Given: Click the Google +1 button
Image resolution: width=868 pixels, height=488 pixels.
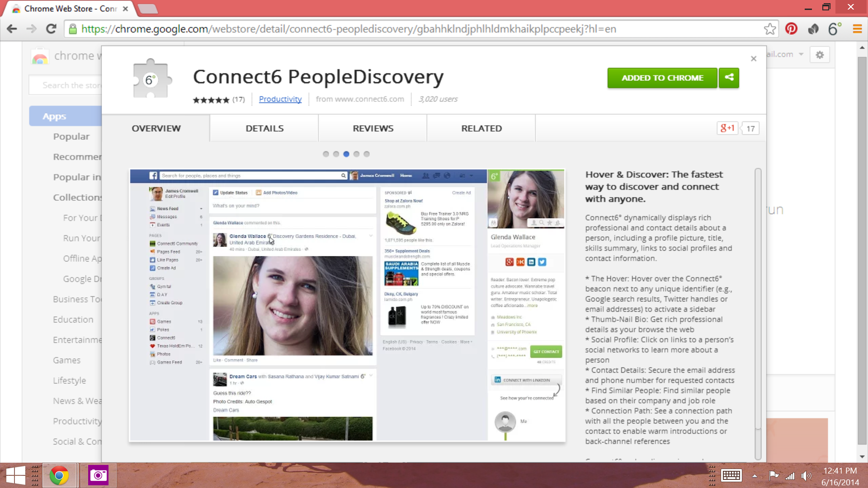Looking at the screenshot, I should pos(727,128).
